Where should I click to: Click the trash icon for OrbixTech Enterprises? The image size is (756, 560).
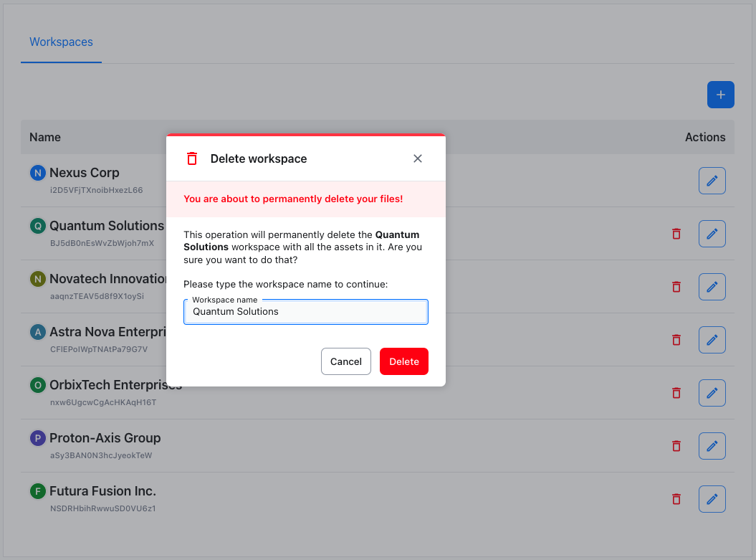point(676,393)
